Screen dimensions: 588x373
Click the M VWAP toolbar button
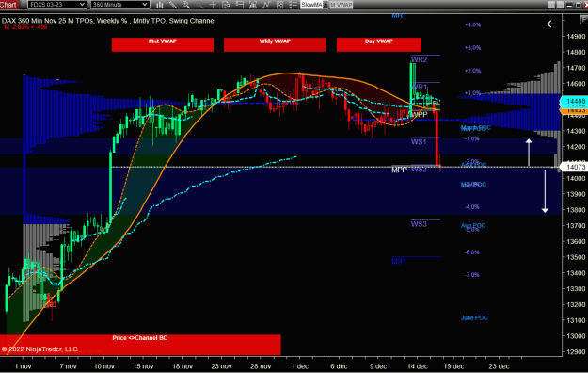coord(342,5)
